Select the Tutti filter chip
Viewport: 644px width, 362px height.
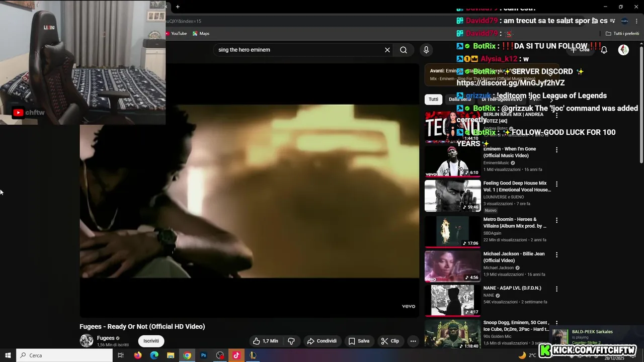(433, 99)
